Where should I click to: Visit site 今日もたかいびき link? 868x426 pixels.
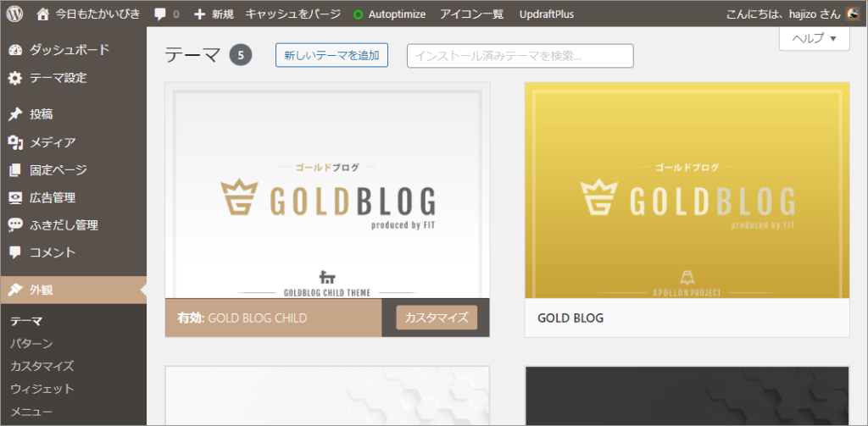point(98,14)
